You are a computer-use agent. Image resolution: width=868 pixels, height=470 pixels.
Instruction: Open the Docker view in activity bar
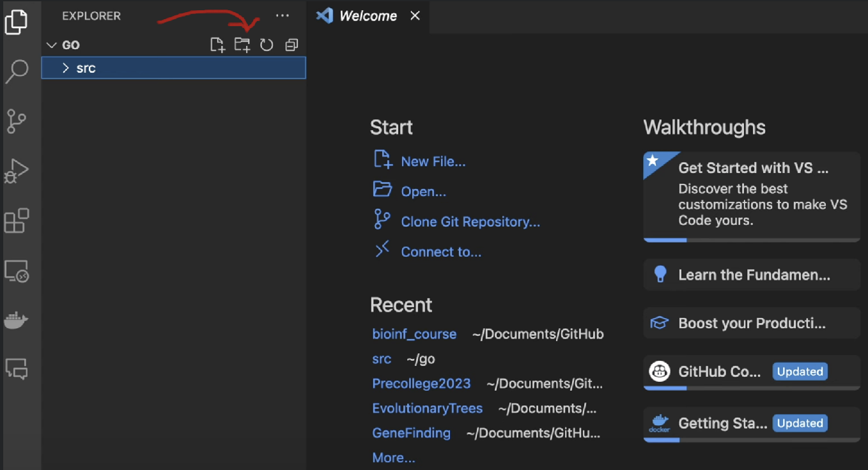[17, 320]
